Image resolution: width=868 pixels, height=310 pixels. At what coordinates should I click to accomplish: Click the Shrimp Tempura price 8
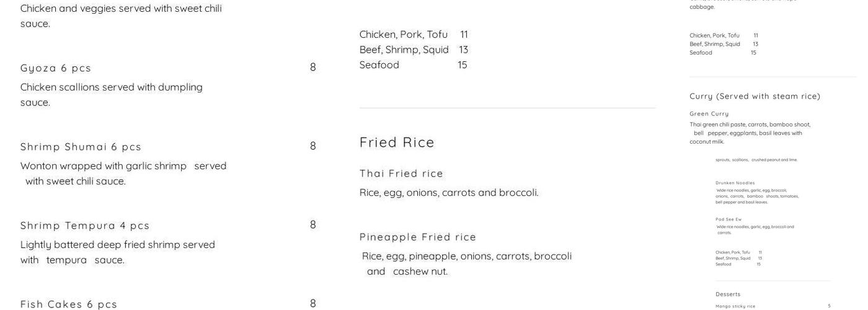tap(313, 224)
